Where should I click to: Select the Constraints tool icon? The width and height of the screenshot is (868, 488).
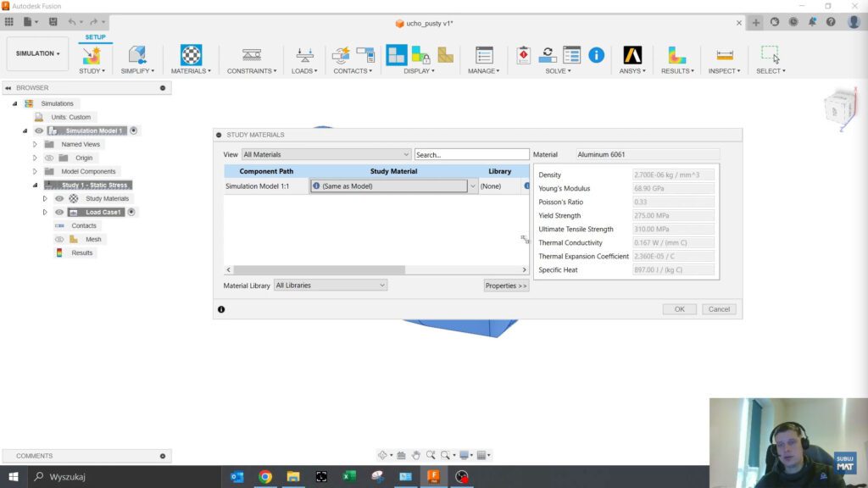(x=251, y=55)
